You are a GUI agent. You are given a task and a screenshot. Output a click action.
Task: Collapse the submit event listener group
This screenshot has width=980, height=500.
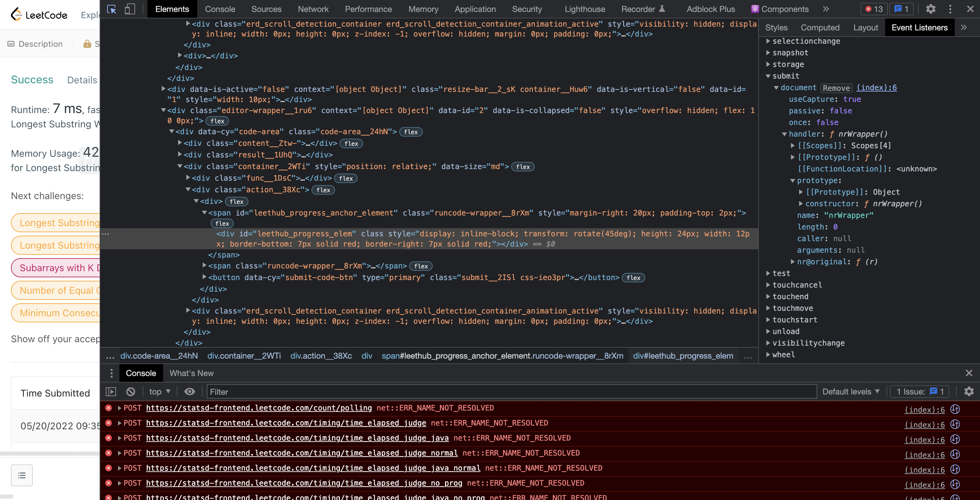pos(768,76)
